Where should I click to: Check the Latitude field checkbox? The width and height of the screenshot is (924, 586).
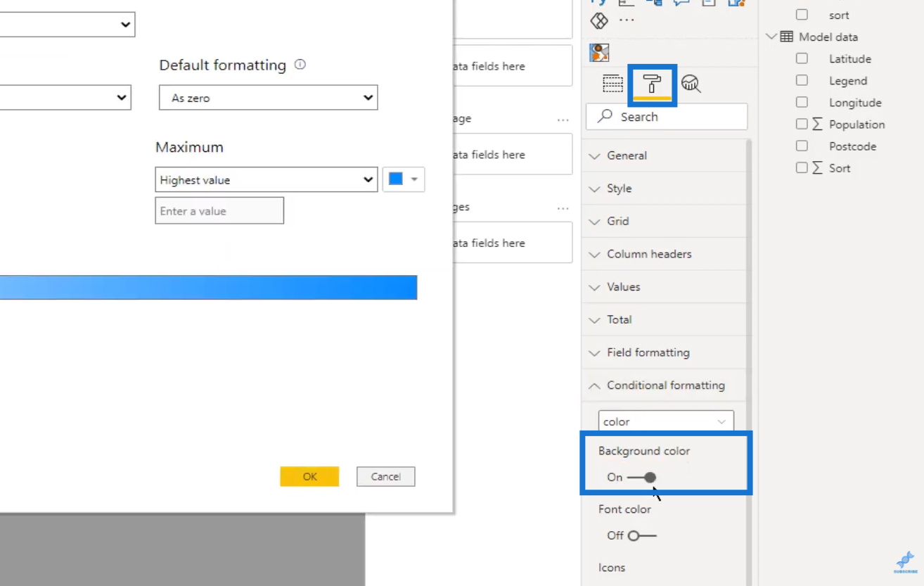pyautogui.click(x=802, y=59)
